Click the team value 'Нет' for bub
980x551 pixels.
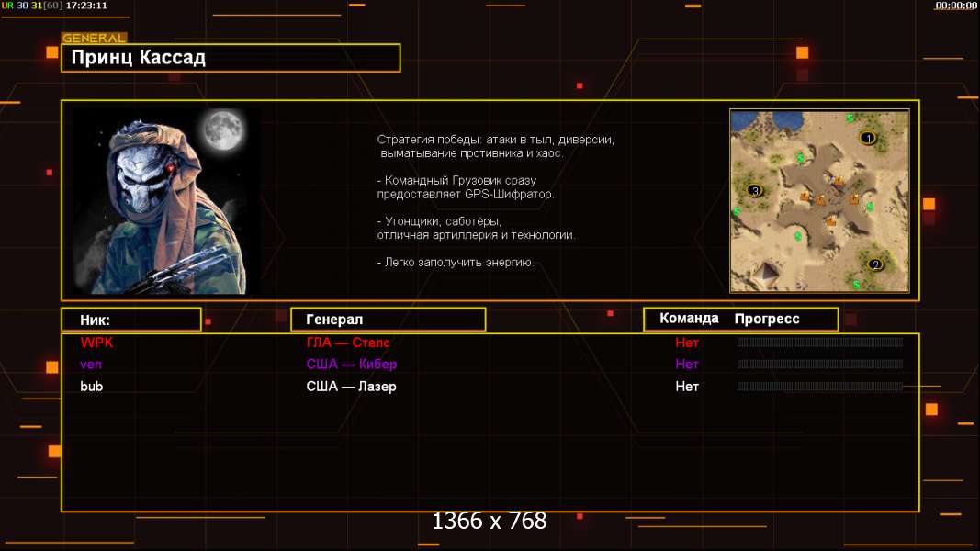click(687, 386)
